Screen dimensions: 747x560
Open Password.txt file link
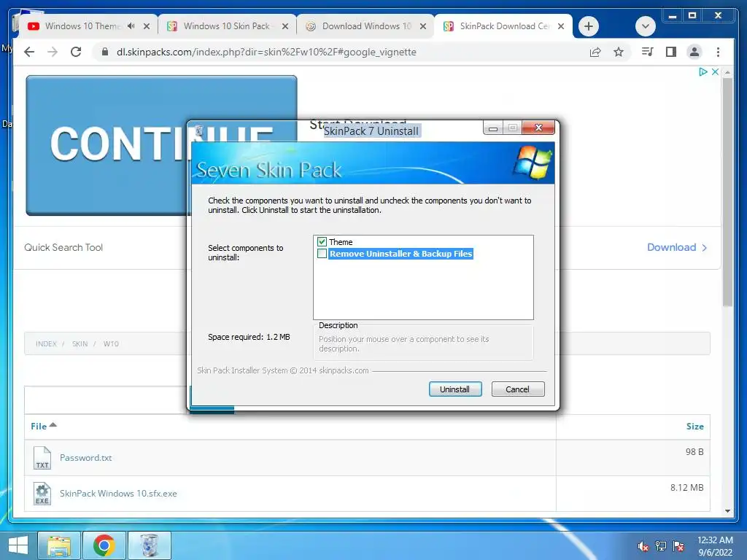click(86, 458)
